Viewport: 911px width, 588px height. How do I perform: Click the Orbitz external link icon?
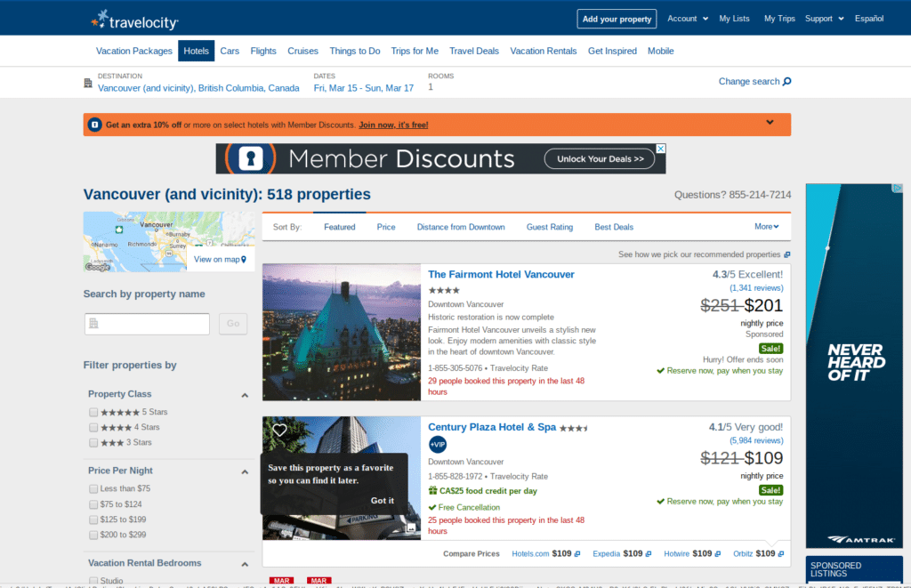[780, 553]
